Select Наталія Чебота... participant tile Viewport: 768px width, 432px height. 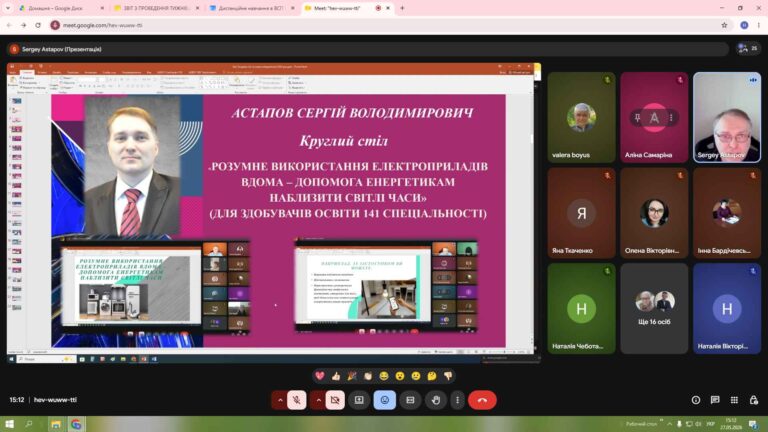pyautogui.click(x=581, y=309)
